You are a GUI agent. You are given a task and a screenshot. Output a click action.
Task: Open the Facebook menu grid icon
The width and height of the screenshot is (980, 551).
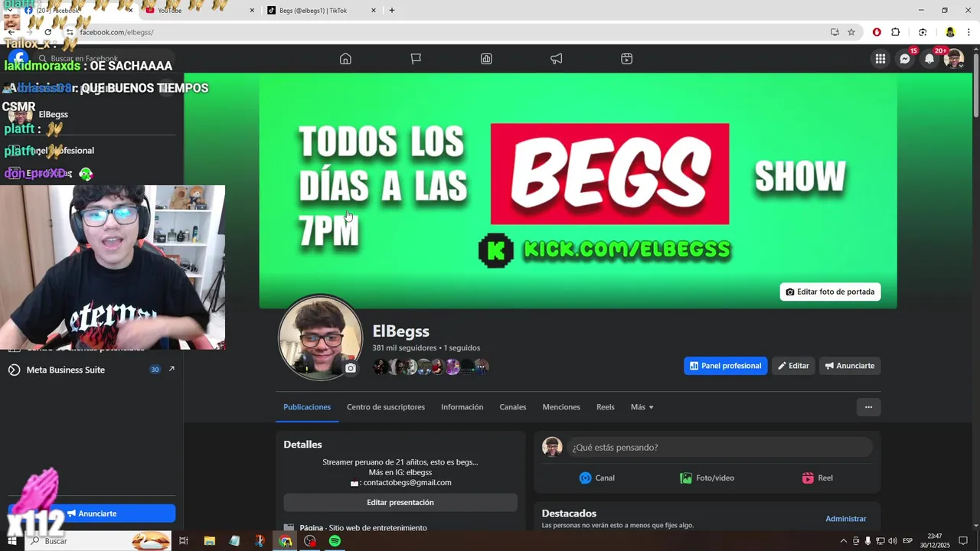pos(880,59)
